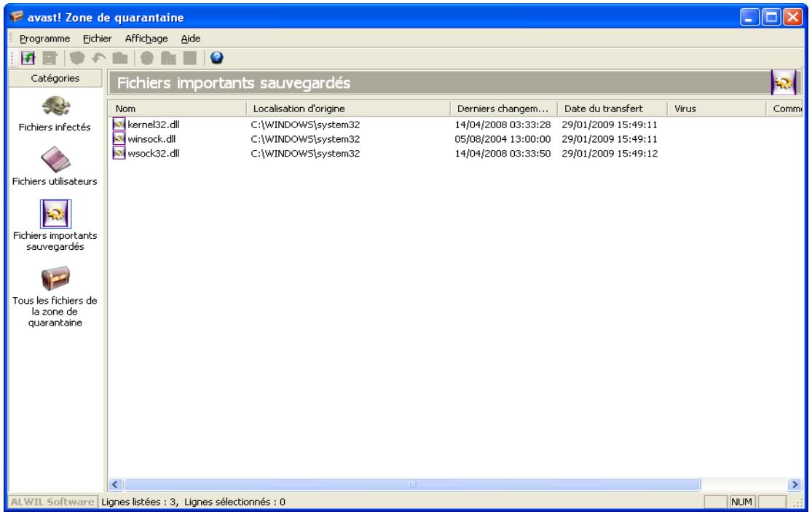Click the first greyed folder toolbar icon
This screenshot has height=512, width=812.
coord(120,58)
